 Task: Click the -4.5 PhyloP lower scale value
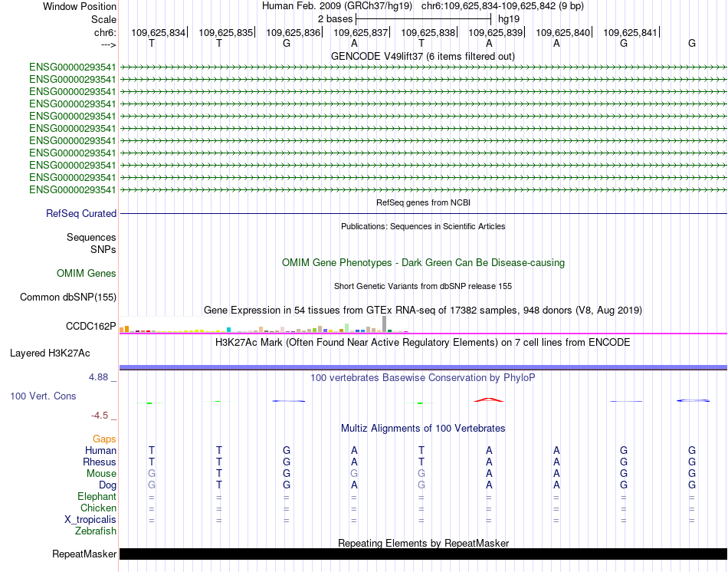point(100,416)
